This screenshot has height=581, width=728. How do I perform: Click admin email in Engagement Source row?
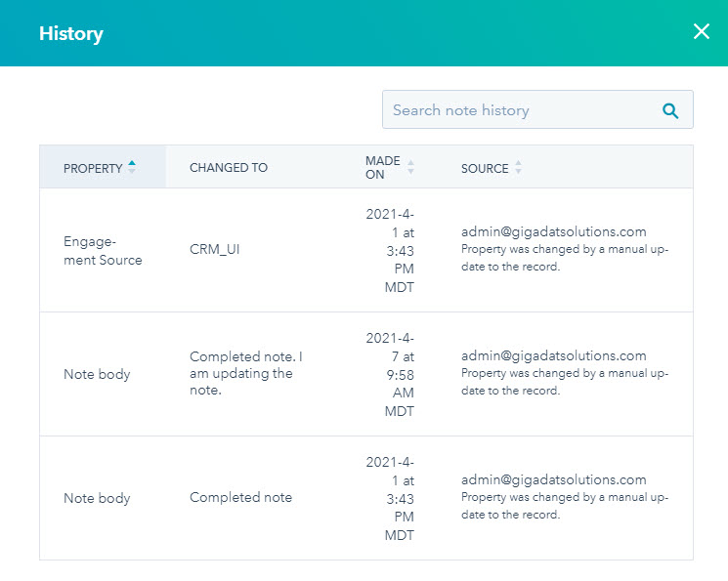[553, 231]
